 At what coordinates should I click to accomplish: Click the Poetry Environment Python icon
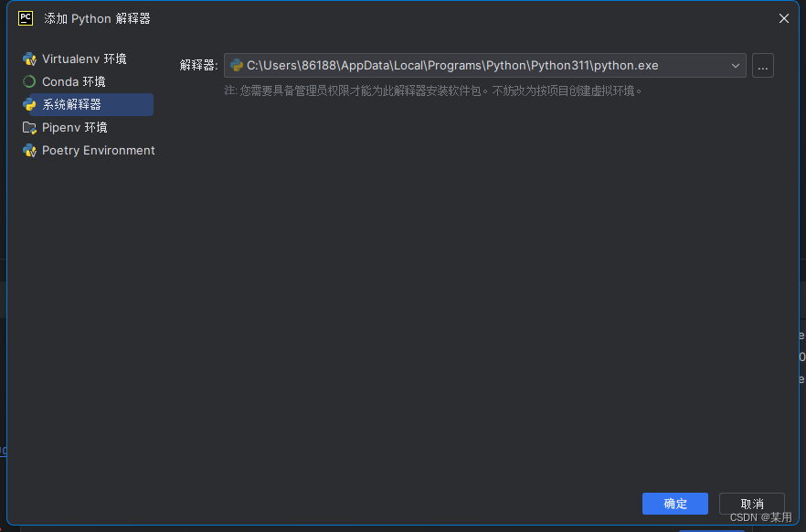tap(29, 151)
